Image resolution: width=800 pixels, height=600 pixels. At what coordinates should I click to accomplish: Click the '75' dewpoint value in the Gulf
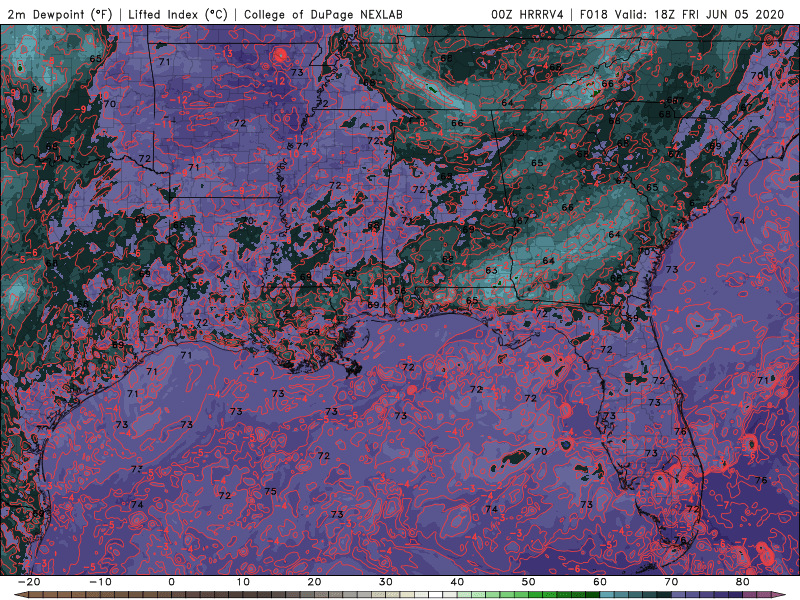click(x=270, y=491)
